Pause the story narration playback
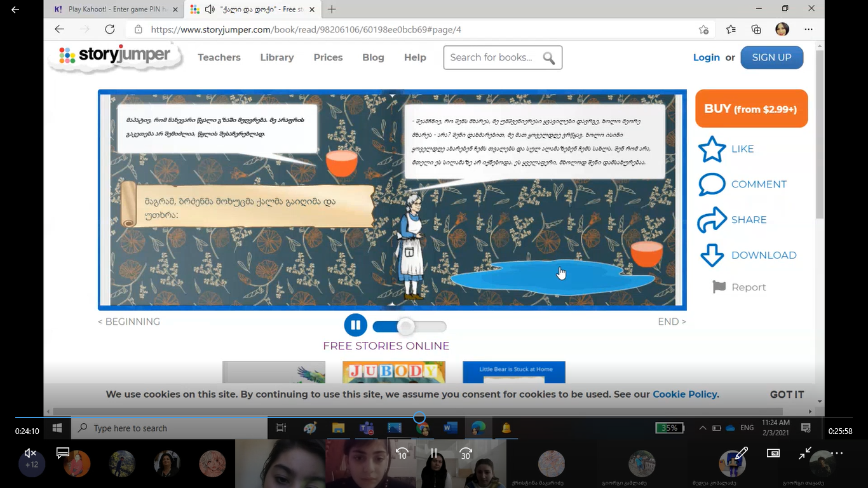This screenshot has height=488, width=868. 356,325
